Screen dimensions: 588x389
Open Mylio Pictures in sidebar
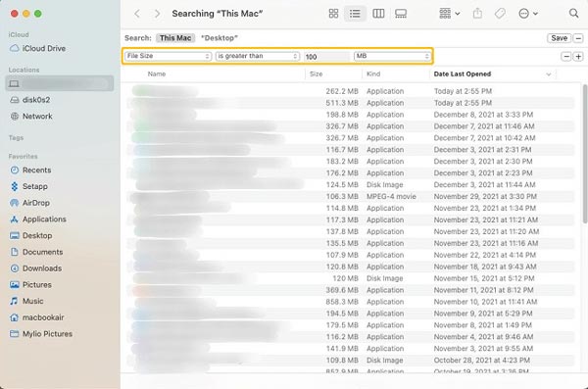pos(41,334)
